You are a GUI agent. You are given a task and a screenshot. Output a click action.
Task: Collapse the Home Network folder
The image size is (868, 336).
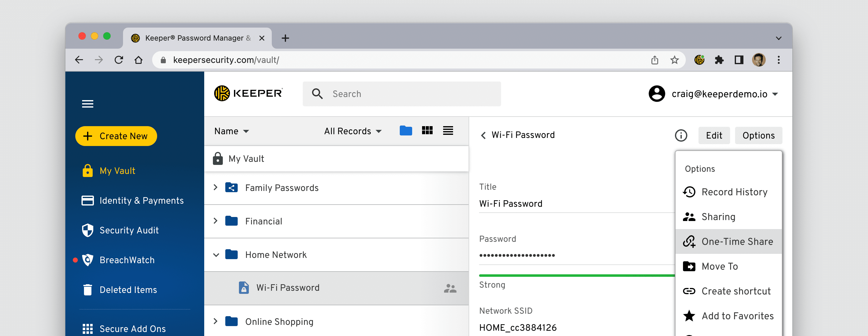click(216, 255)
